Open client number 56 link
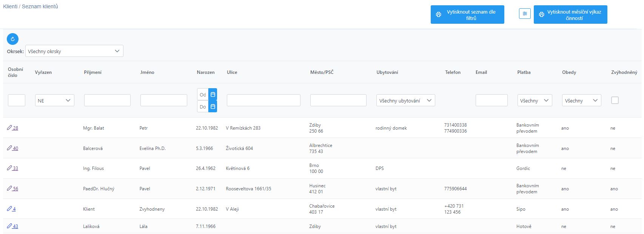The width and height of the screenshot is (644, 234). coord(15,189)
